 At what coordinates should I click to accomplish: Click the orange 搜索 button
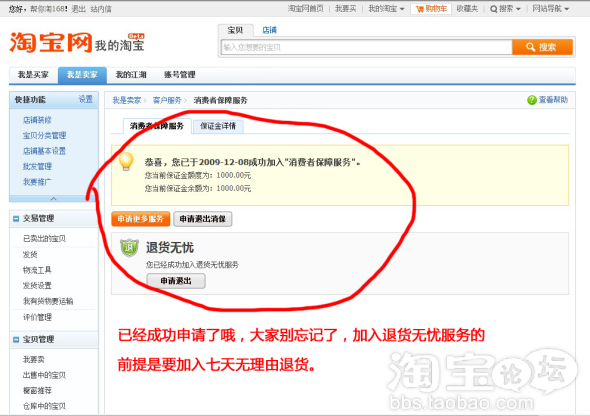click(x=542, y=47)
